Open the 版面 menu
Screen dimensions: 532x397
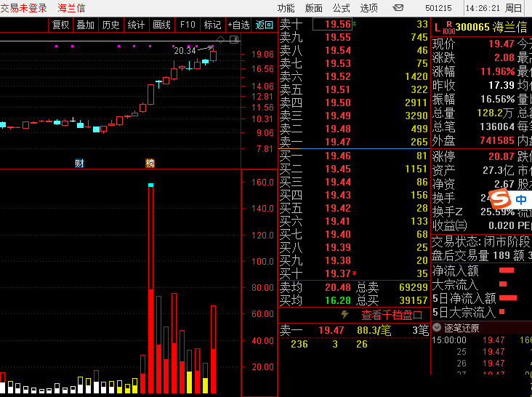tap(313, 8)
